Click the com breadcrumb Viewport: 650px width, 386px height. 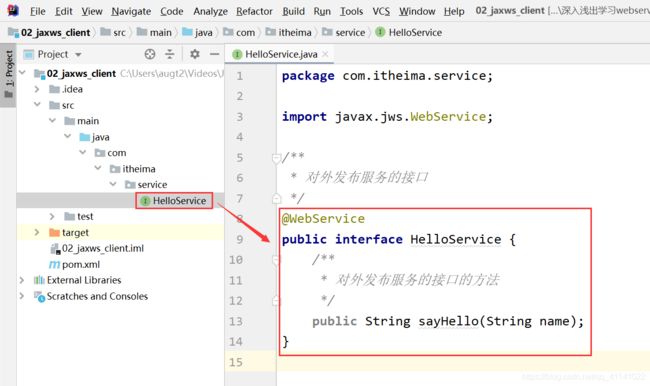coord(239,32)
